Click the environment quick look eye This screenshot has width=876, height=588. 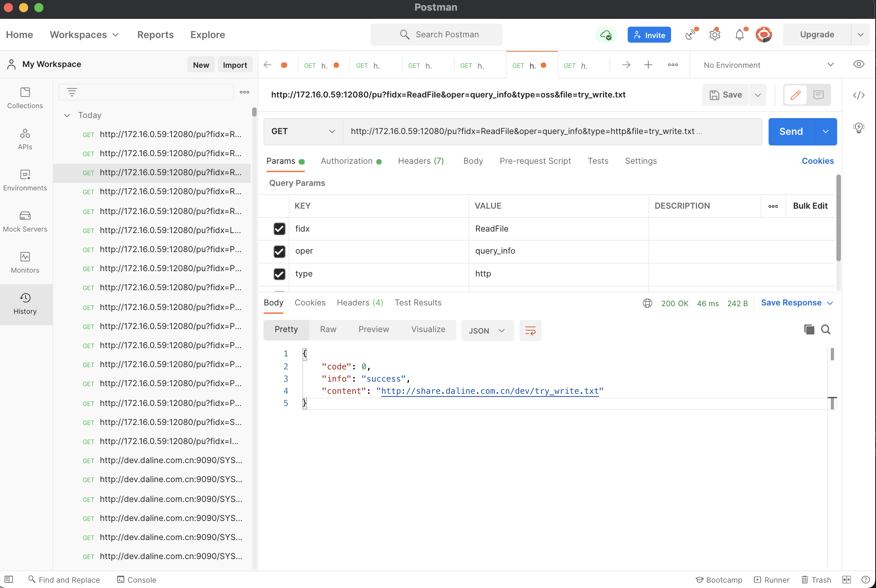point(858,64)
